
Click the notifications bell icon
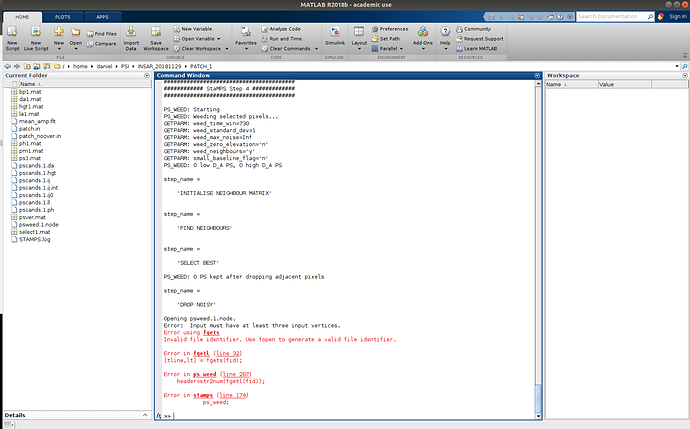[x=661, y=16]
